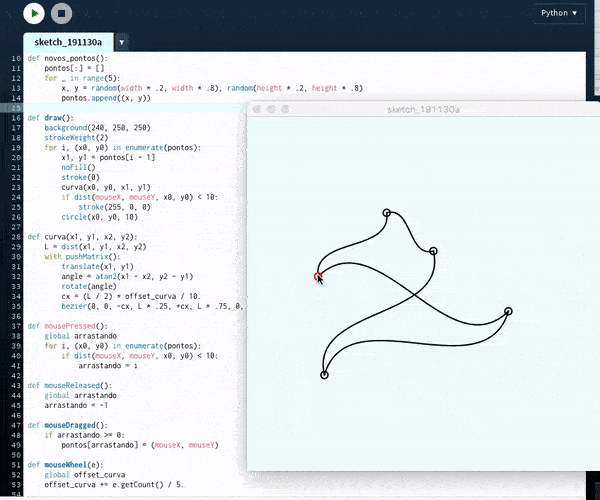Stop the running sketch

(62, 14)
